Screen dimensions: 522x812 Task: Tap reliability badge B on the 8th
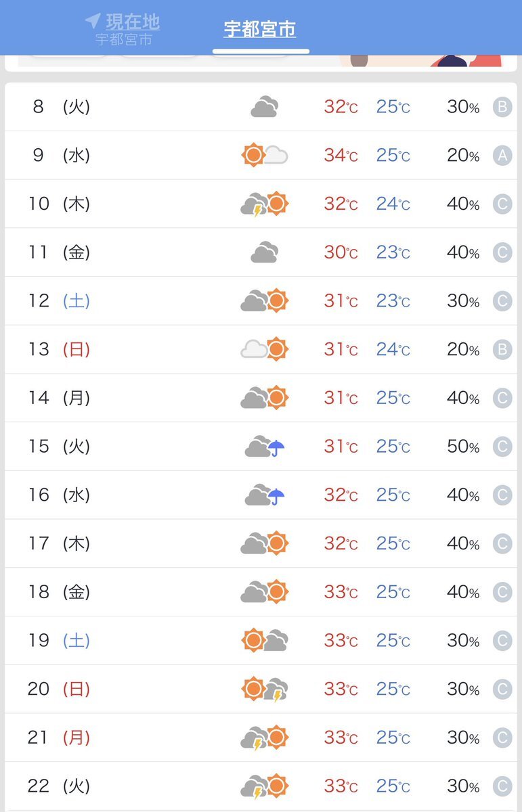(x=502, y=107)
